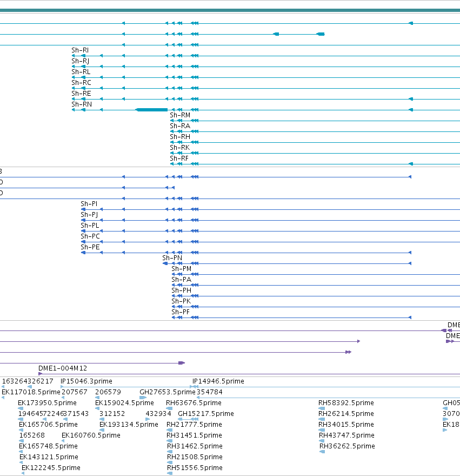Image resolution: width=460 pixels, height=476 pixels.
Task: Click the Sh-RN transcript label
Action: [x=82, y=104]
